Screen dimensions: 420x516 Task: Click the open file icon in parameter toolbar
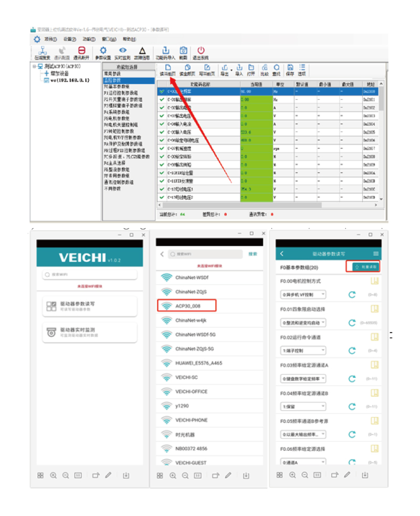click(x=251, y=67)
